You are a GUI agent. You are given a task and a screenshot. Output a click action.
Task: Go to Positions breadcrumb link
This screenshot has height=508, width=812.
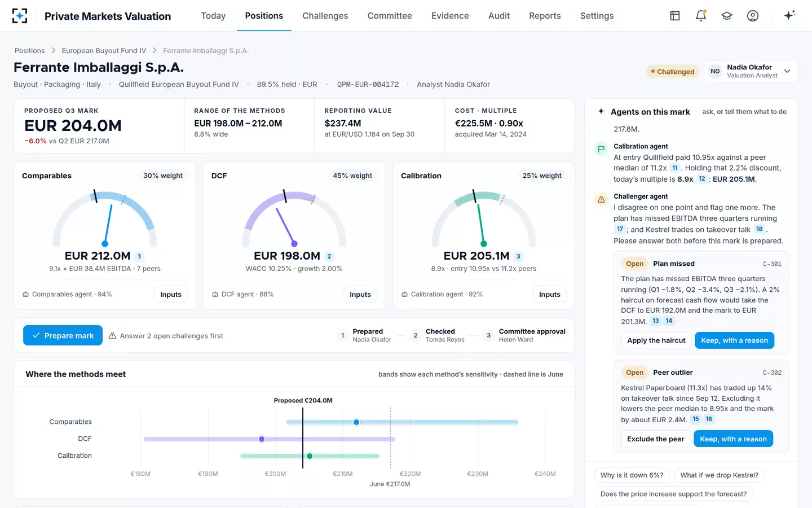(29, 51)
